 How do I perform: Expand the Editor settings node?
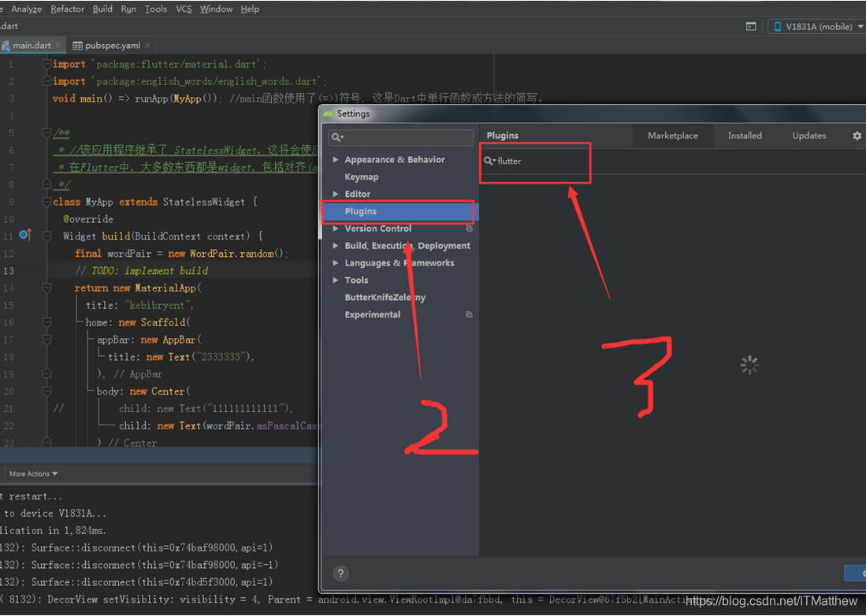tap(335, 194)
